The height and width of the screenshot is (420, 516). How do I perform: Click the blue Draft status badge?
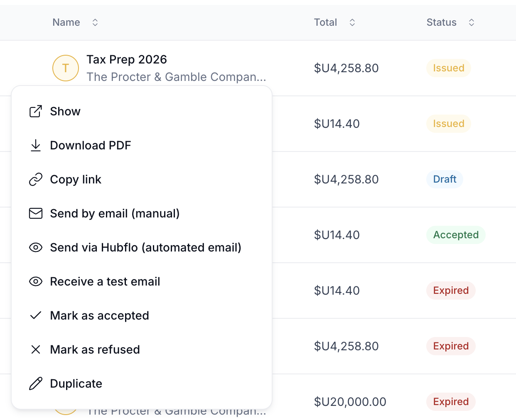[445, 179]
